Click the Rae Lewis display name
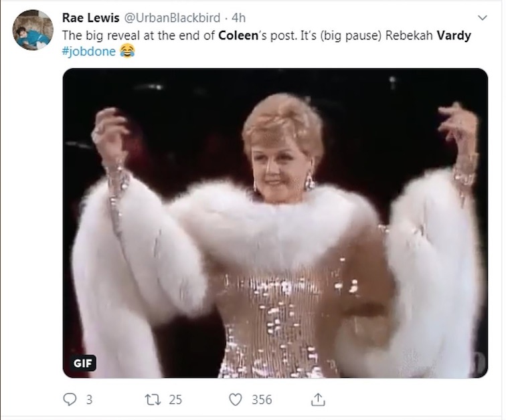506x420 pixels. pyautogui.click(x=90, y=18)
